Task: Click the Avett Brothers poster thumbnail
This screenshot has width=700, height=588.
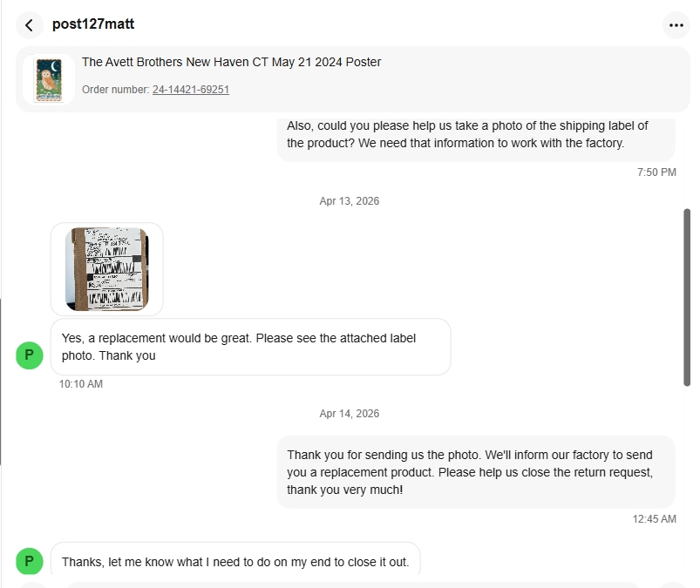Action: (x=49, y=79)
